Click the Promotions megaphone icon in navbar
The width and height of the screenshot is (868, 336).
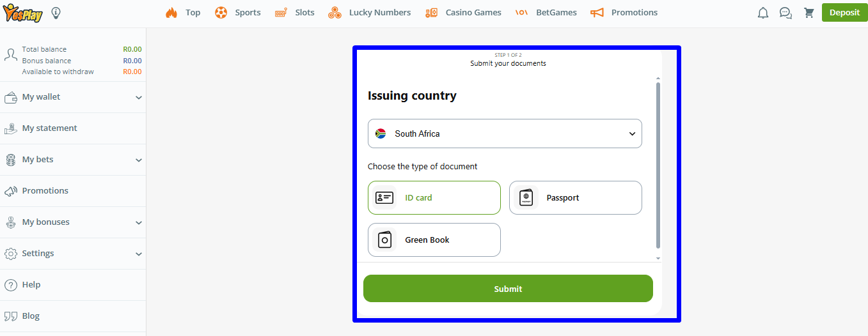[x=597, y=13]
